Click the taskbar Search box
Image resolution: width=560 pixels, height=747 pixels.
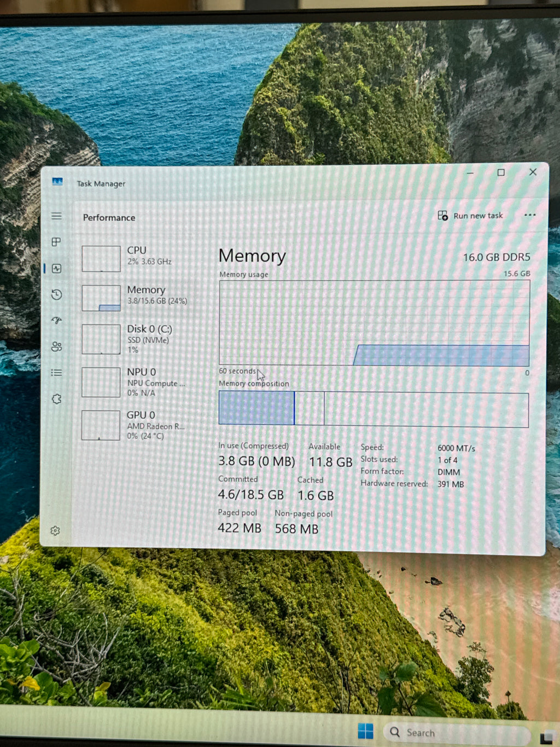coord(458,733)
